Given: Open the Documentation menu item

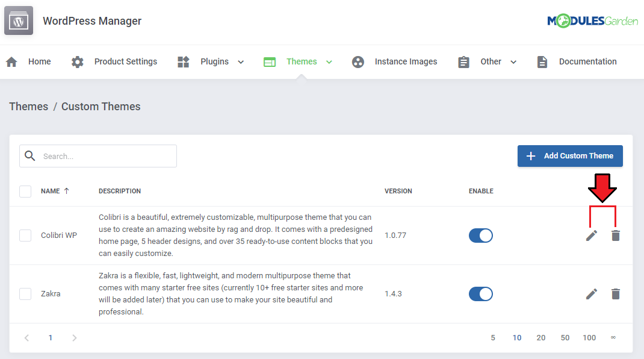Looking at the screenshot, I should (588, 61).
